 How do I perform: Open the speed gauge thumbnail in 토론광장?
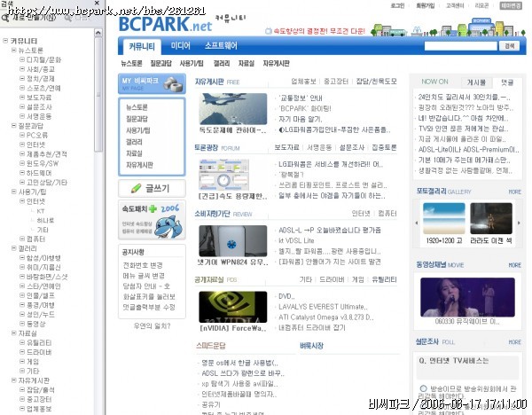point(223,175)
